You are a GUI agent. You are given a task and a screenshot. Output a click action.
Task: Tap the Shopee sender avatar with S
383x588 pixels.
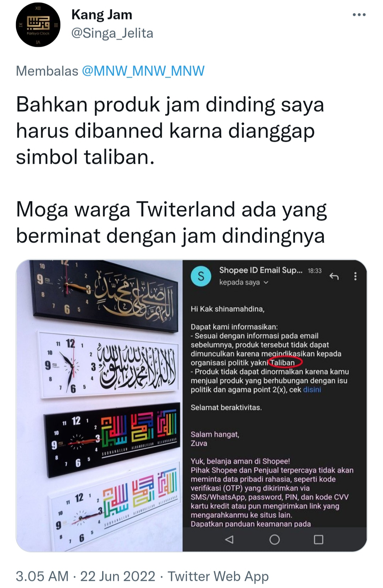(201, 276)
